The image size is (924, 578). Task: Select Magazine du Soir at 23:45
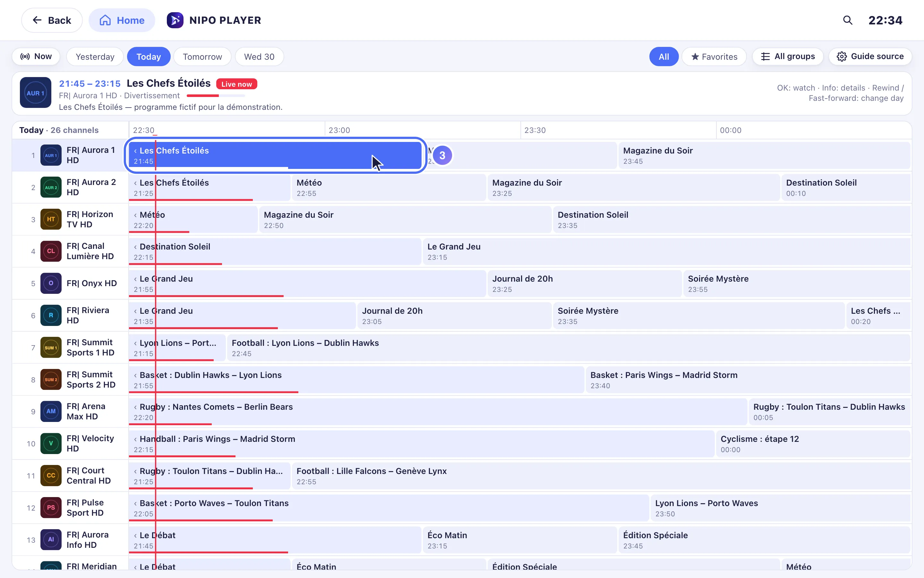[764, 155]
